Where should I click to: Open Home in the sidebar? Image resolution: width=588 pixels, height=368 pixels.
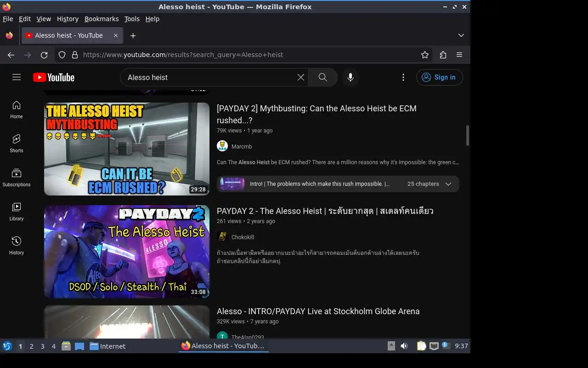pos(17,110)
